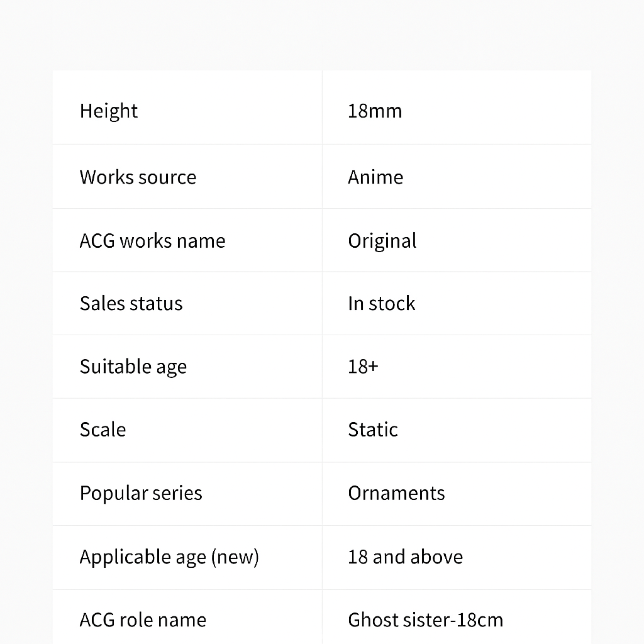Select the 18 and above value
This screenshot has width=644, height=644.
pos(405,557)
